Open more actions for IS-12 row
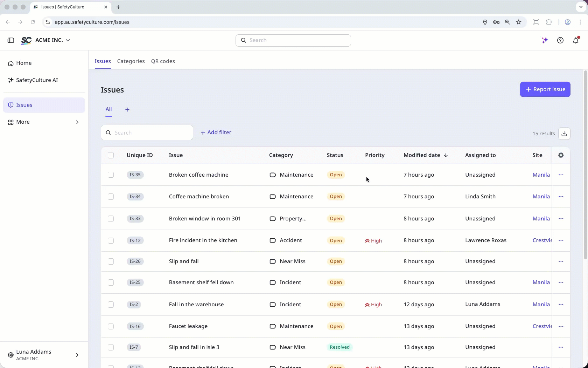 point(561,240)
